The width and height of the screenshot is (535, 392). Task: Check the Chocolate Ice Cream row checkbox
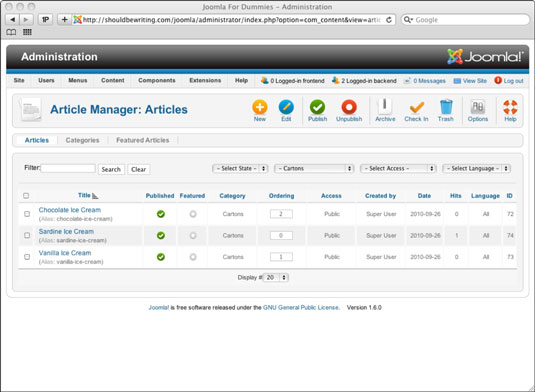coord(27,214)
